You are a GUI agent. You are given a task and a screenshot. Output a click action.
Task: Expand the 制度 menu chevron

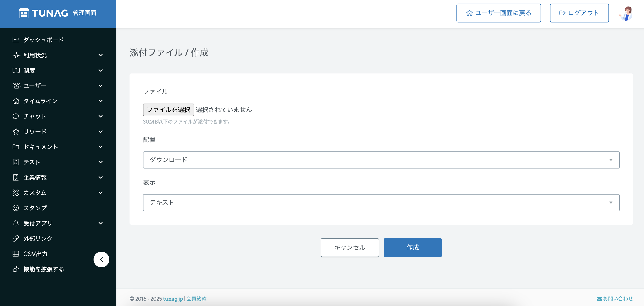click(101, 71)
